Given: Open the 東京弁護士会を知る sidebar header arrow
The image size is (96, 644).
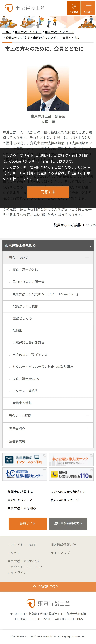Looking at the screenshot, I should pos(91,246).
